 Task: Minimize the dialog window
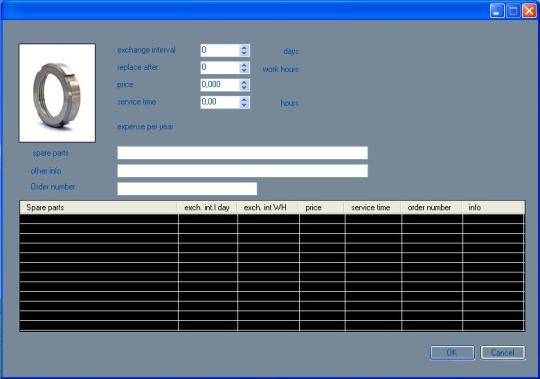(497, 11)
